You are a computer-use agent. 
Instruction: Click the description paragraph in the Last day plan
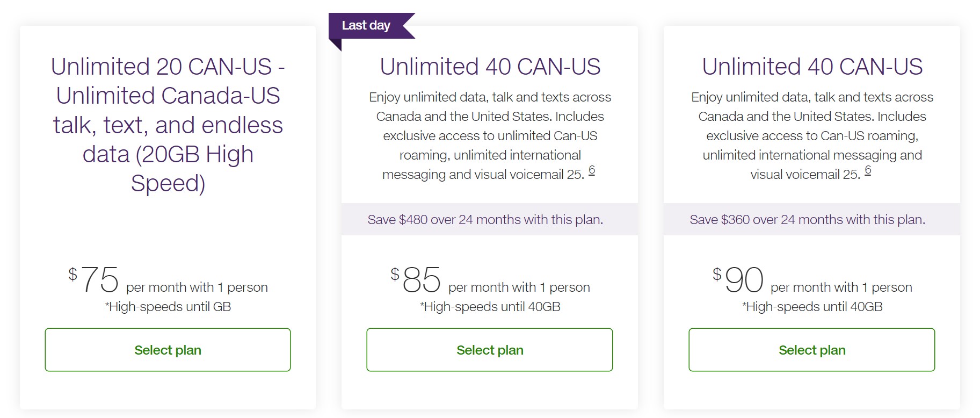(490, 135)
